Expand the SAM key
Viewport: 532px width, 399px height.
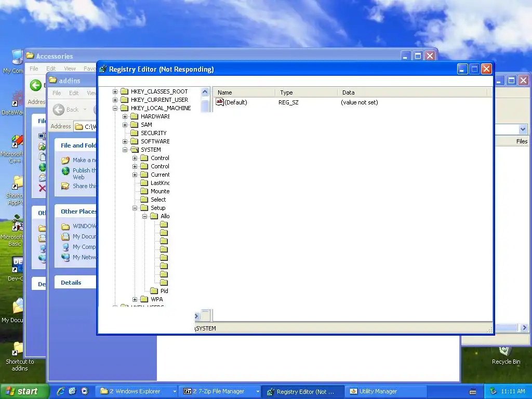[x=125, y=125]
